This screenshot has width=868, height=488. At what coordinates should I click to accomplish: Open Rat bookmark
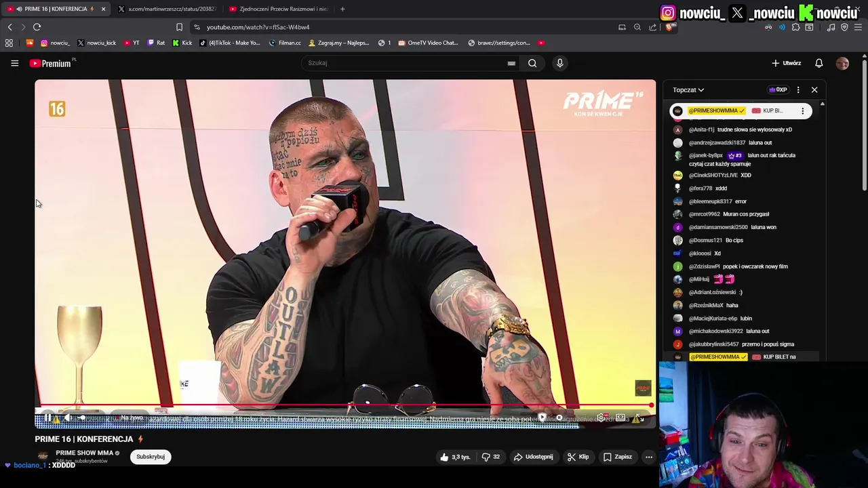156,43
